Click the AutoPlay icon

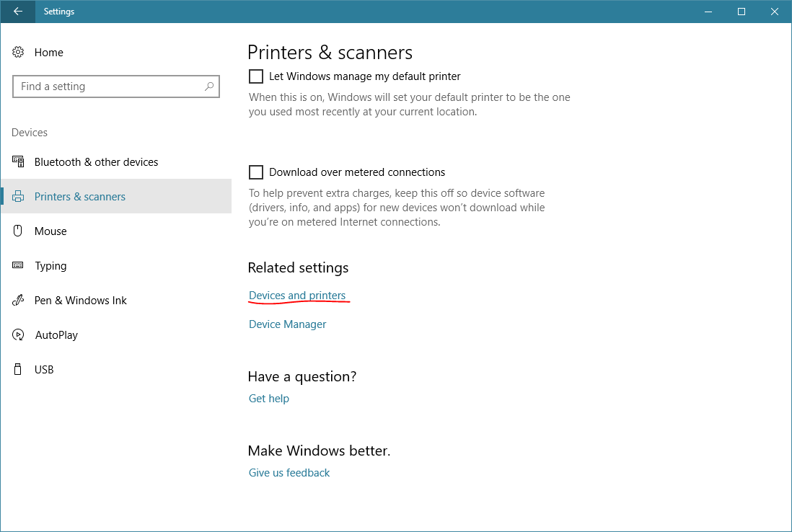(x=18, y=334)
